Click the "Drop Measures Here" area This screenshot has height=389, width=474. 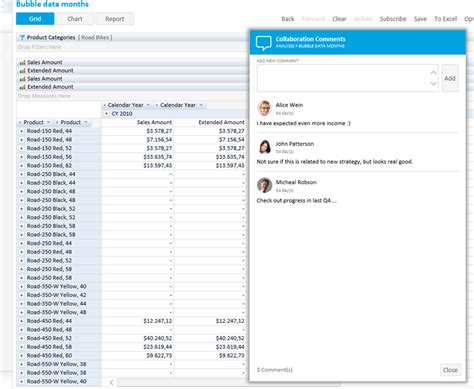pyautogui.click(x=44, y=96)
